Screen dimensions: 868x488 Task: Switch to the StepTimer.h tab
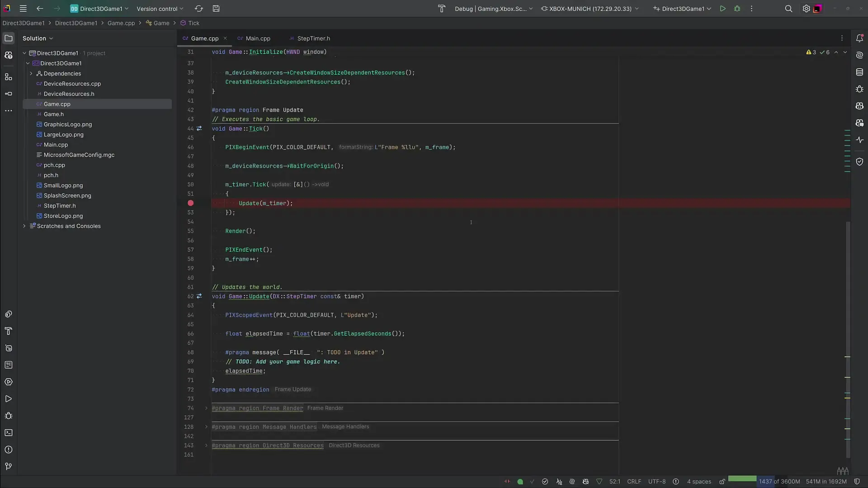310,38
